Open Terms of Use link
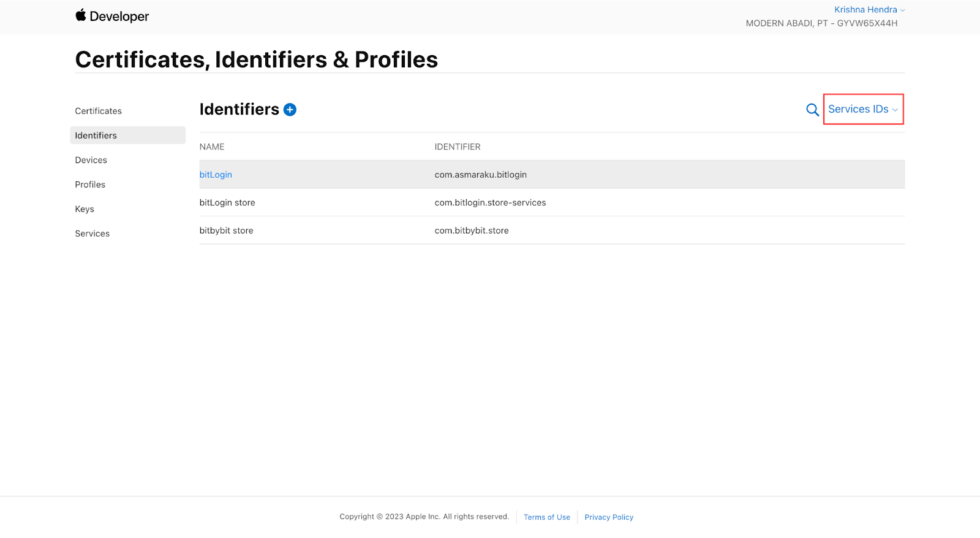980x538 pixels. click(547, 517)
